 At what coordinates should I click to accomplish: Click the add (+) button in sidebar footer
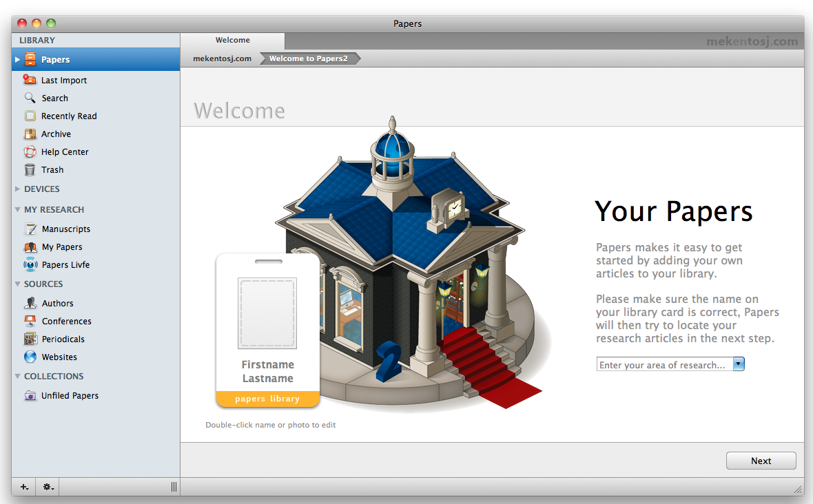coord(24,487)
